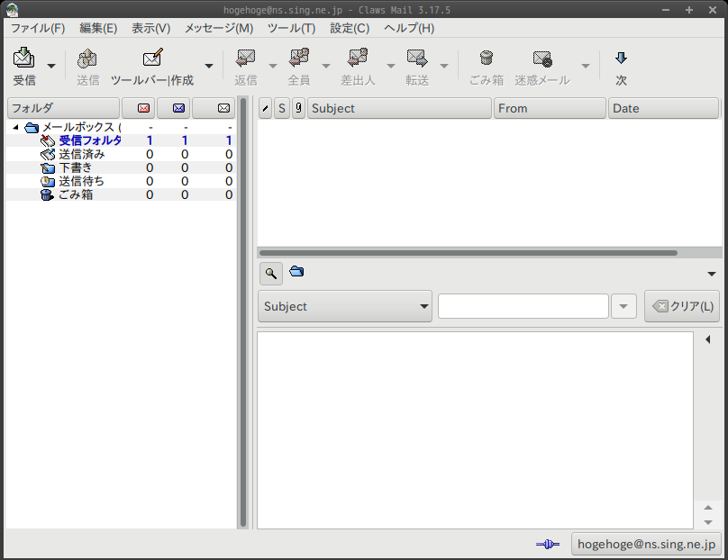Screen dimensions: 728x560
Task: Select the 送信済み sent folder
Action: pyautogui.click(x=82, y=154)
